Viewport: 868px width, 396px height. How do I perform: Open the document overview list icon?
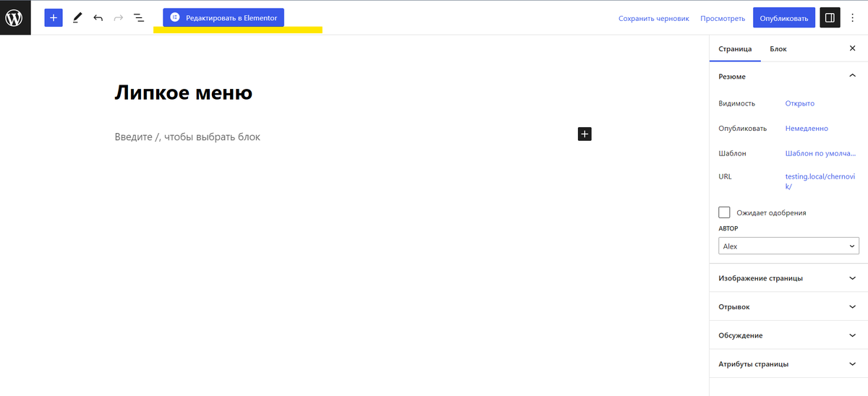139,17
